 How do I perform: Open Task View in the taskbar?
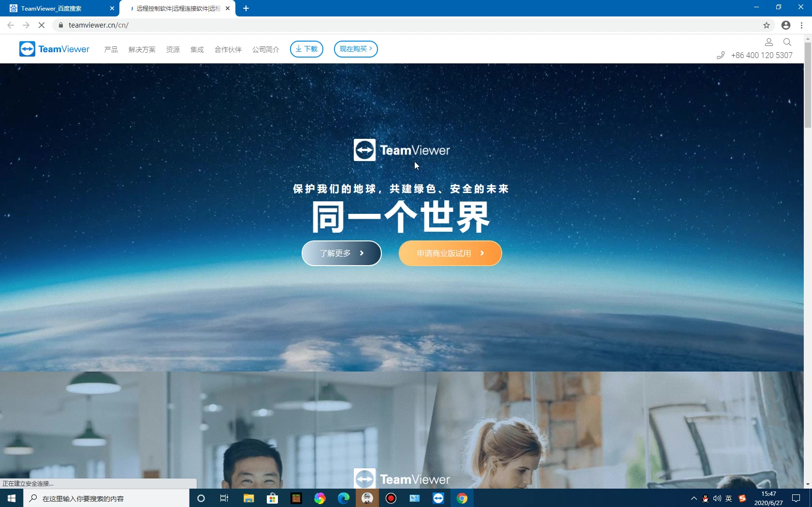(224, 498)
